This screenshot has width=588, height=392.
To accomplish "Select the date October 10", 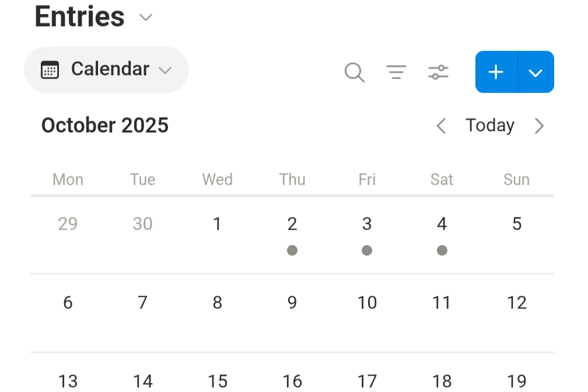I will (367, 303).
